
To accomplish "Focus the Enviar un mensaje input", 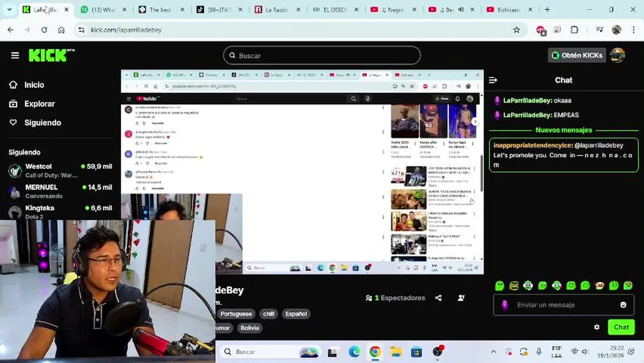I will [563, 305].
